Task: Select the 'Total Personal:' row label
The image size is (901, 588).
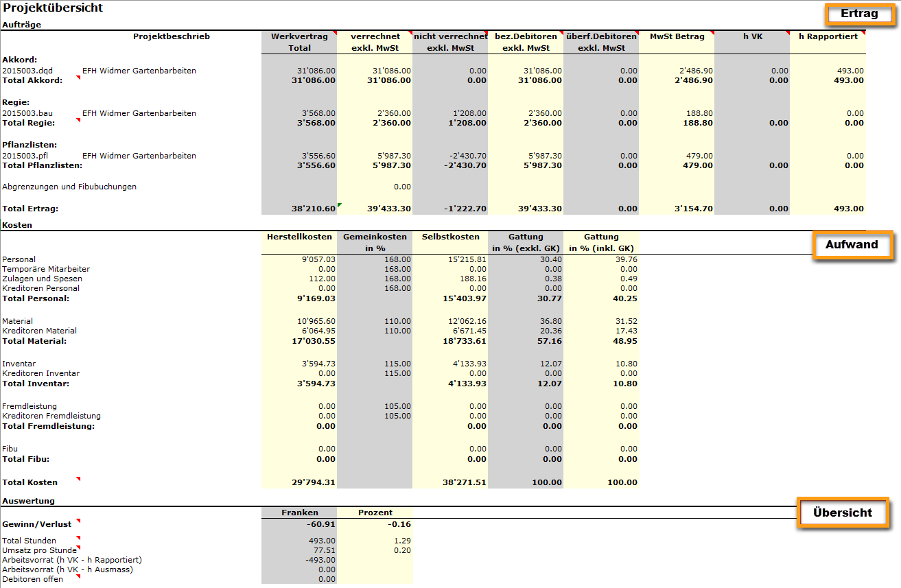Action: pyautogui.click(x=36, y=298)
